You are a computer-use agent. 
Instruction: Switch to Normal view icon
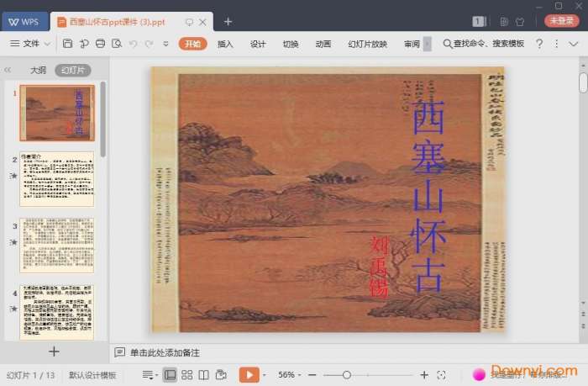(x=170, y=375)
